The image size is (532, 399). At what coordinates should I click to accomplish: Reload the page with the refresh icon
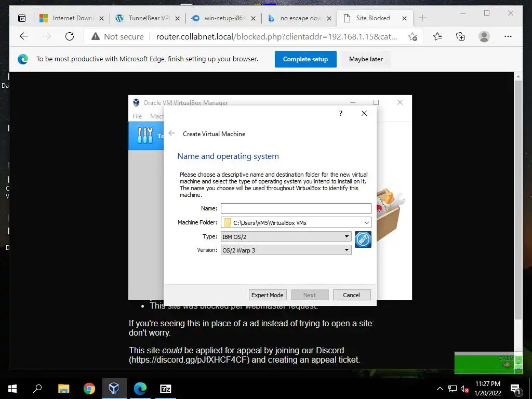[x=70, y=36]
